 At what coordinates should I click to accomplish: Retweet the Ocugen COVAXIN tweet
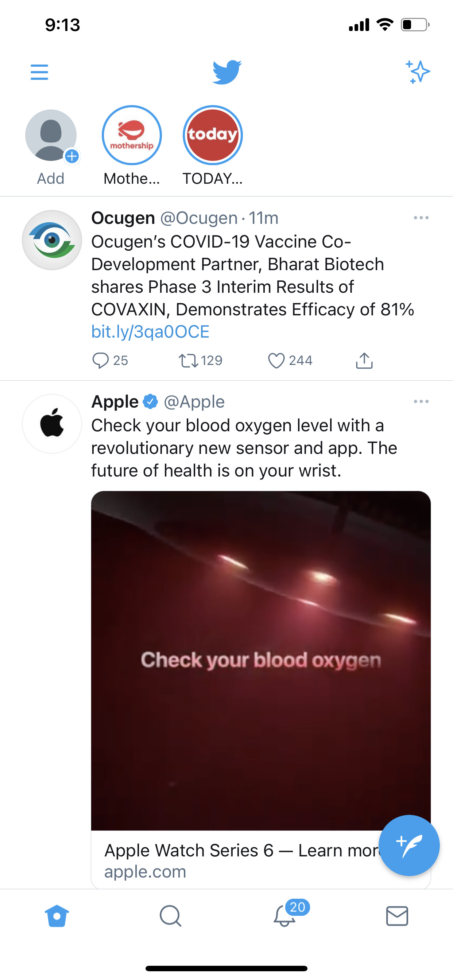coord(189,360)
